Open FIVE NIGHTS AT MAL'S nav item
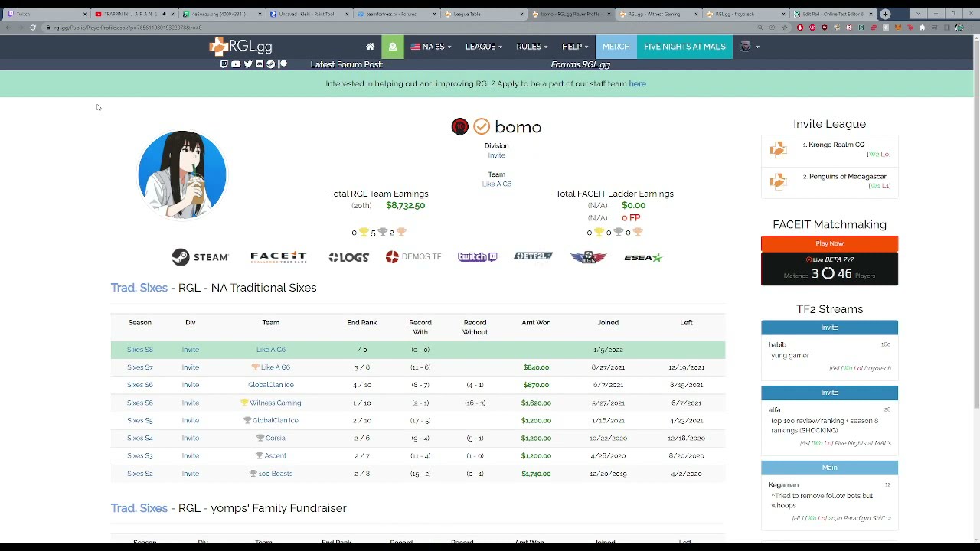Viewport: 980px width, 551px height. click(x=684, y=47)
